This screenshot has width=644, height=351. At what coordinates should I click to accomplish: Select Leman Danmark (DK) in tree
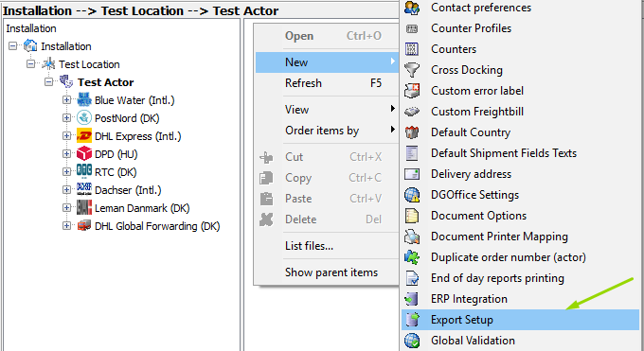pos(142,208)
